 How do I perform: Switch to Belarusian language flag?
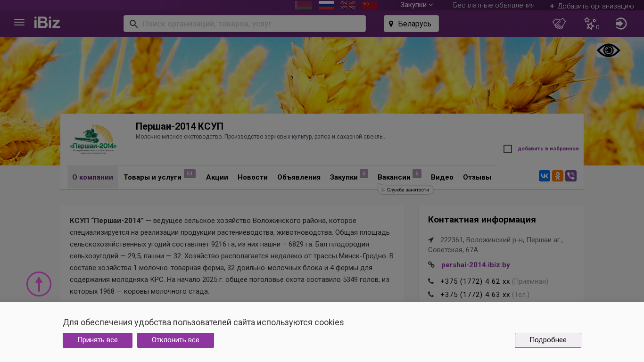[304, 5]
